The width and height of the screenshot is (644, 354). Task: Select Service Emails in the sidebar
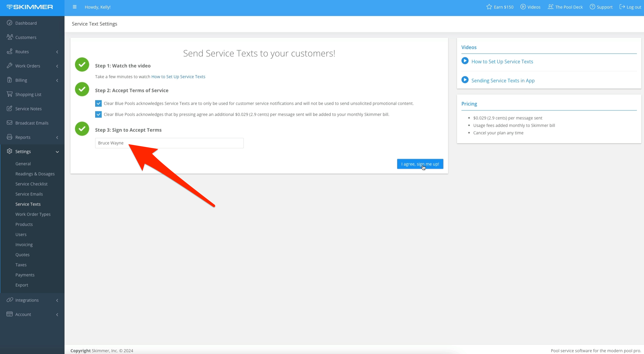tap(29, 194)
